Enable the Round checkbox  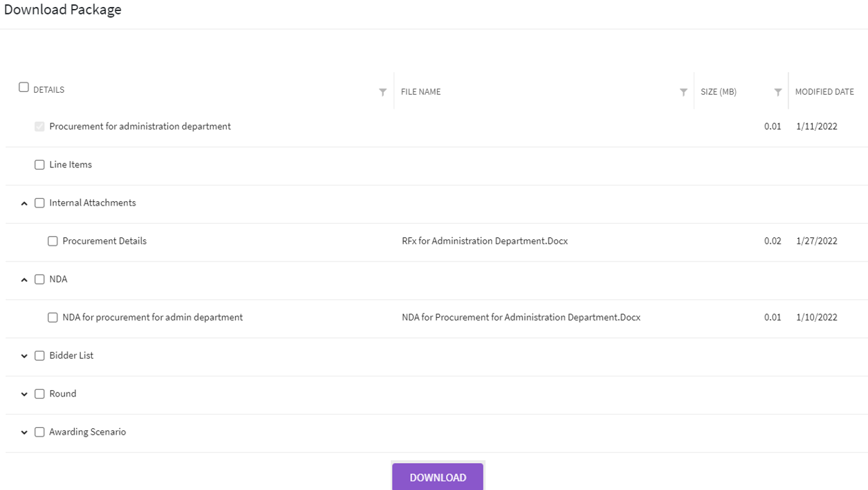coord(39,393)
